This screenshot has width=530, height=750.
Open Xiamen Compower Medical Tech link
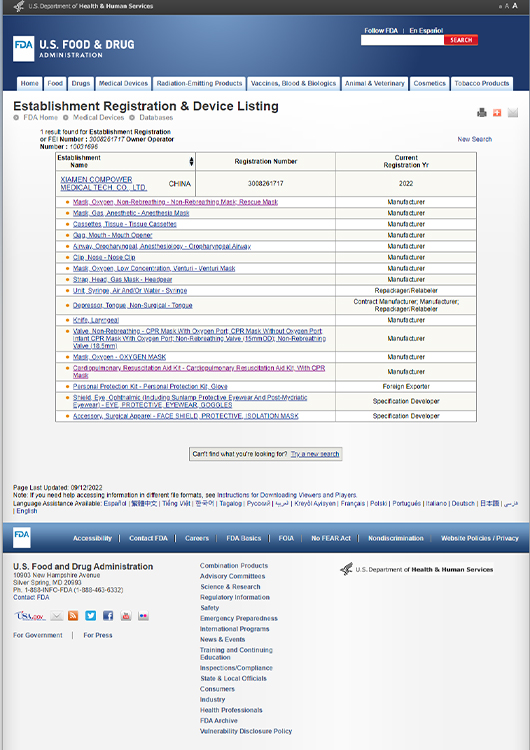(103, 183)
